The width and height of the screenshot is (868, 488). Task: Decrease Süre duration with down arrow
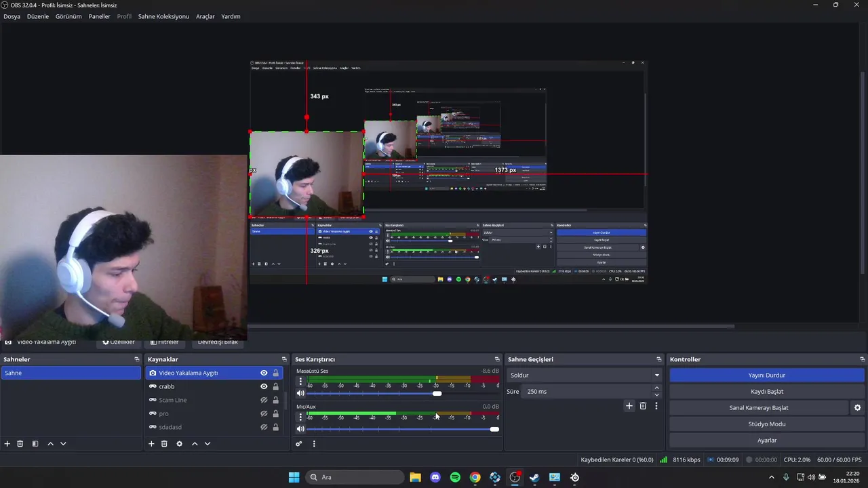tap(656, 394)
